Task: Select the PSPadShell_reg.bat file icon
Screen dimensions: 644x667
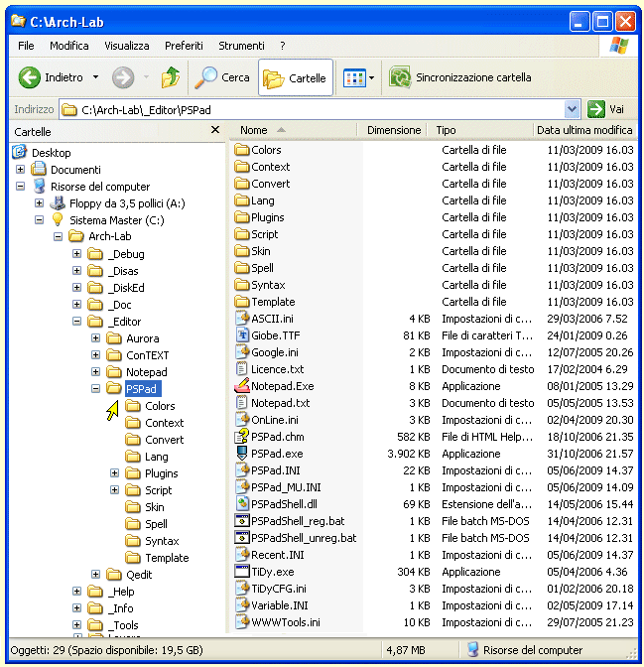Action: pos(242,521)
